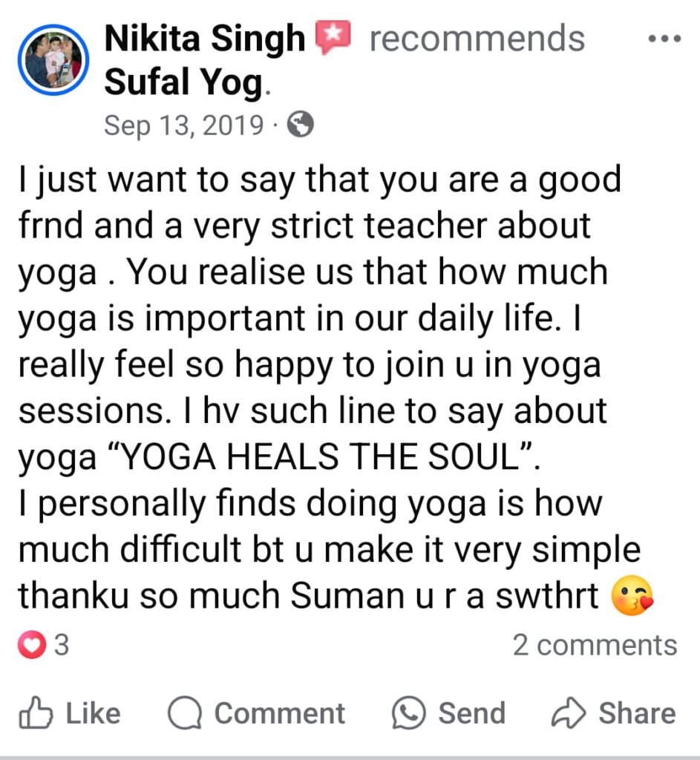Select the Comment label
The width and height of the screenshot is (700, 760).
pyautogui.click(x=280, y=713)
